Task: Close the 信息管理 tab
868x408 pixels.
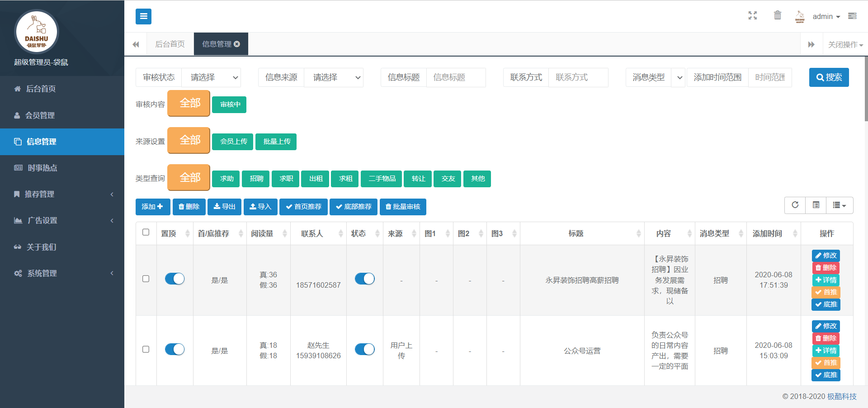Action: pyautogui.click(x=237, y=44)
